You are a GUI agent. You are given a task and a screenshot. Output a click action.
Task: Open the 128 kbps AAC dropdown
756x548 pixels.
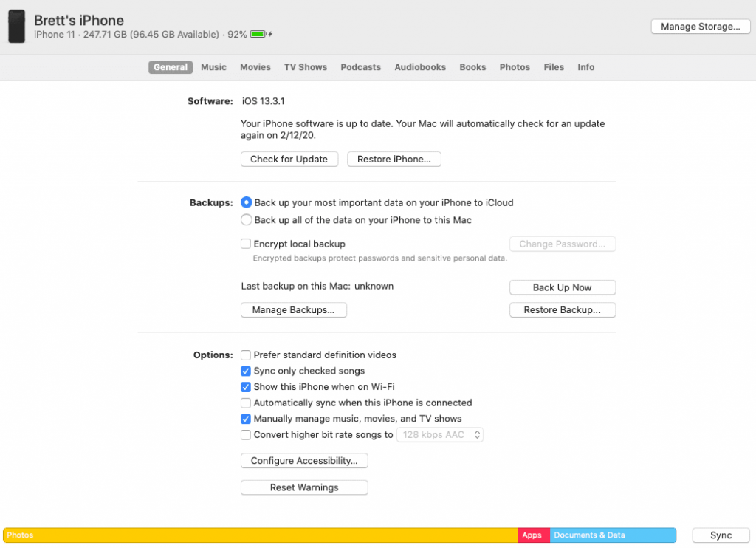[440, 435]
